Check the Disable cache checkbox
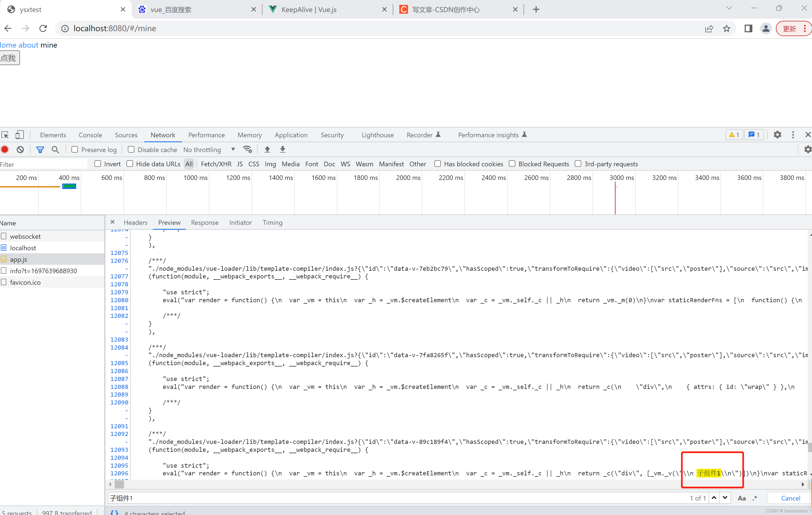 131,149
